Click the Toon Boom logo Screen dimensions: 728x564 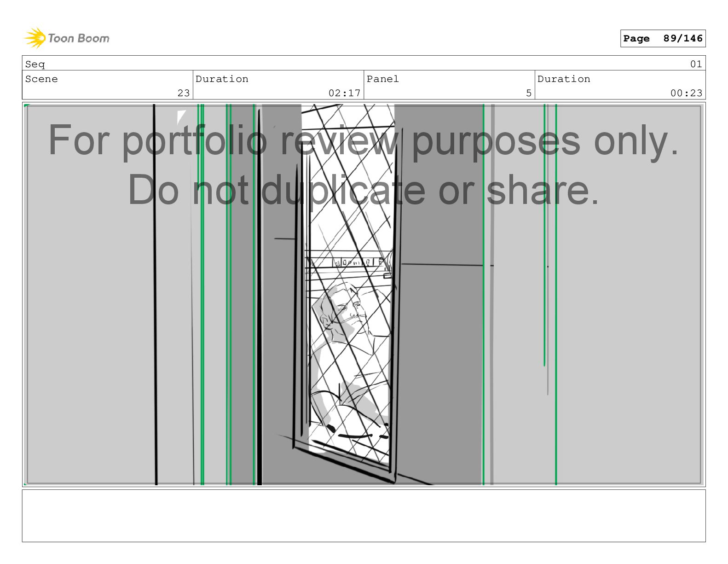click(x=67, y=38)
